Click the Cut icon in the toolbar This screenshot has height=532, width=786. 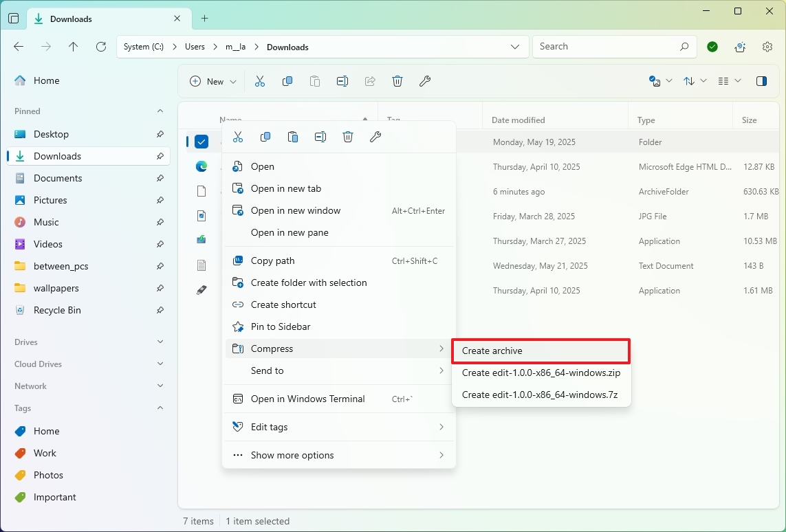click(260, 81)
